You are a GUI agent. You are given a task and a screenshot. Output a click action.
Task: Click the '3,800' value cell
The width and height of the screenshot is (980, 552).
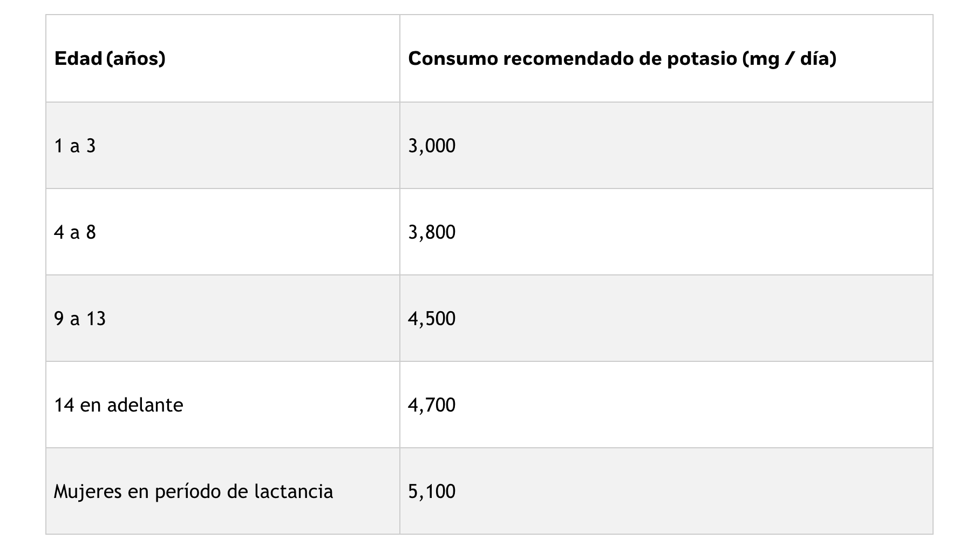[666, 232]
